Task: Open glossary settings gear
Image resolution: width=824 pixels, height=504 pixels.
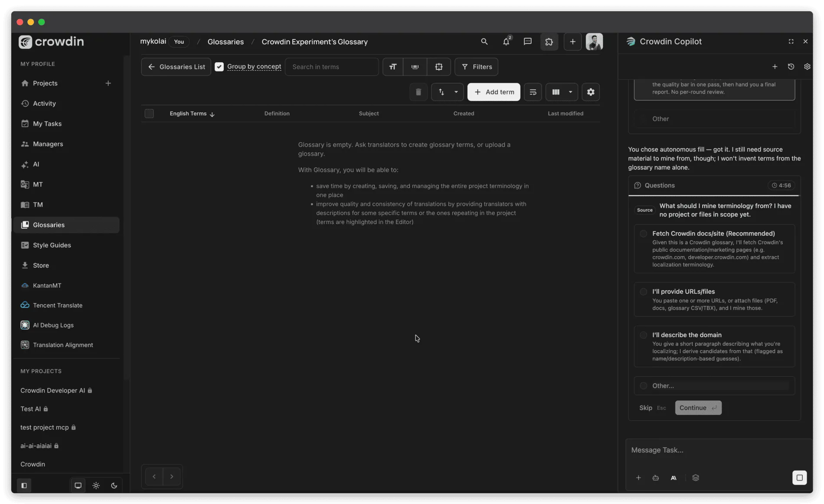Action: (591, 92)
